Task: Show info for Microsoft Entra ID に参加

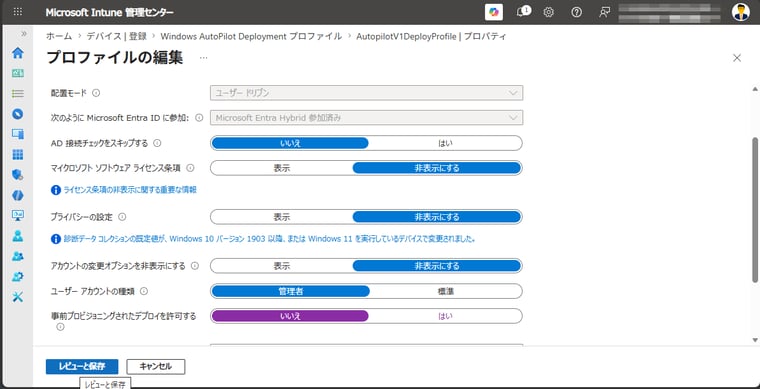Action: (x=199, y=118)
